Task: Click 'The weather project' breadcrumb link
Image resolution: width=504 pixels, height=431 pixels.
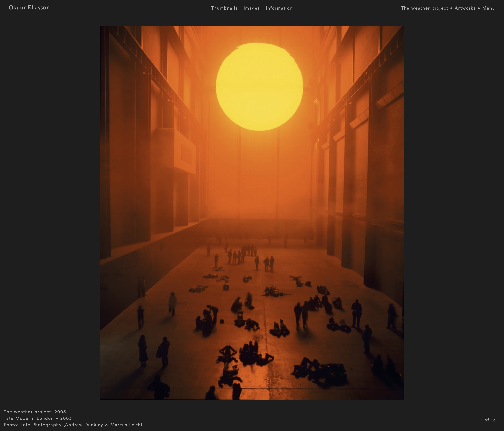Action: [424, 8]
